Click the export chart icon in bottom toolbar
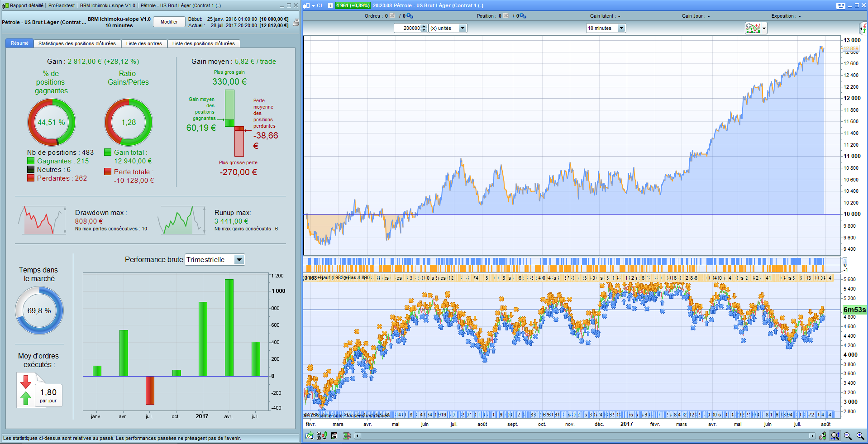 pos(310,436)
